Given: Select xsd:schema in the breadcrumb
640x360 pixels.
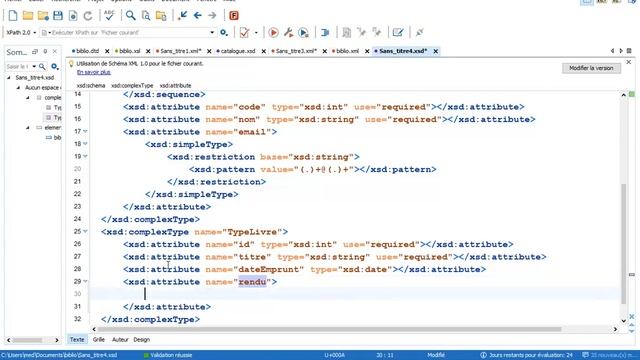Looking at the screenshot, I should click(91, 85).
